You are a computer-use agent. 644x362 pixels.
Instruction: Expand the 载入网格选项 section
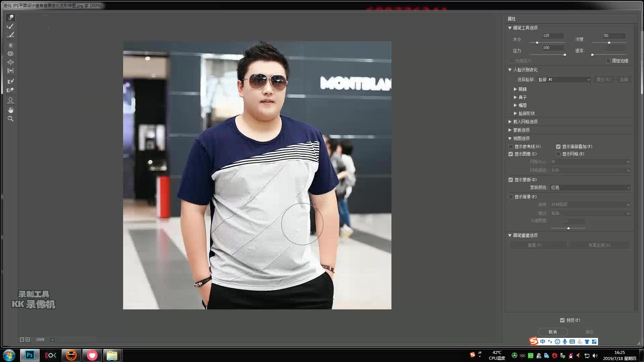pyautogui.click(x=510, y=122)
